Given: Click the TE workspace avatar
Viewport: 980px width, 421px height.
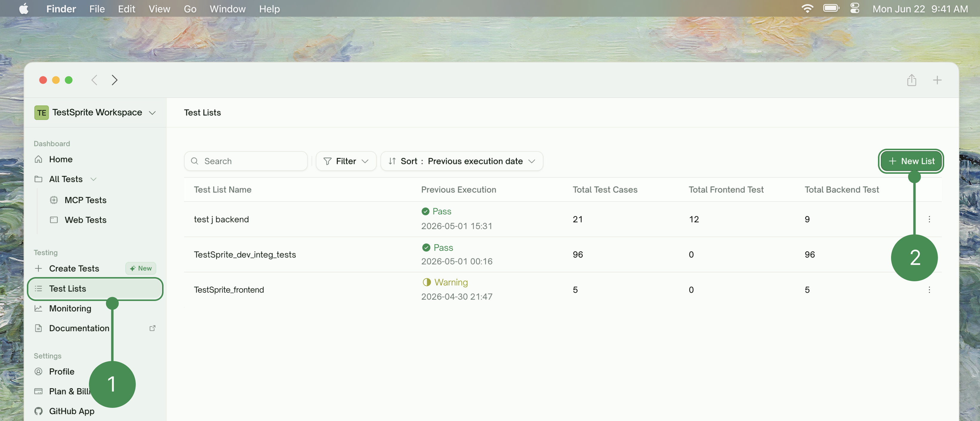Looking at the screenshot, I should 41,112.
